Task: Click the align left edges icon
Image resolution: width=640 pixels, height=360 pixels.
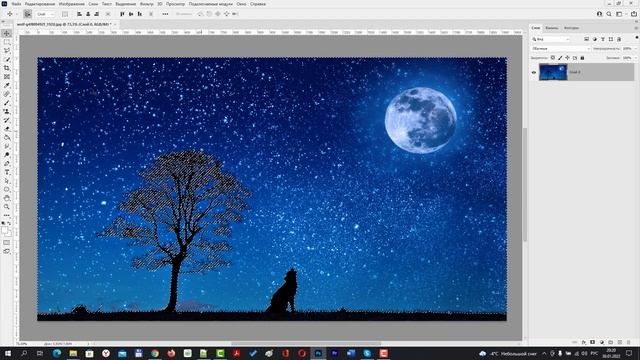Action: click(x=79, y=14)
